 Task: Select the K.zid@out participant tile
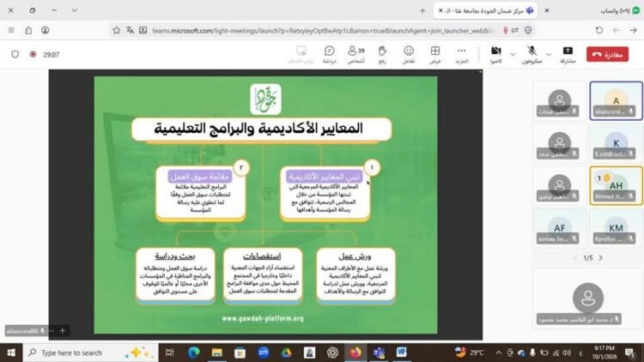(x=616, y=143)
